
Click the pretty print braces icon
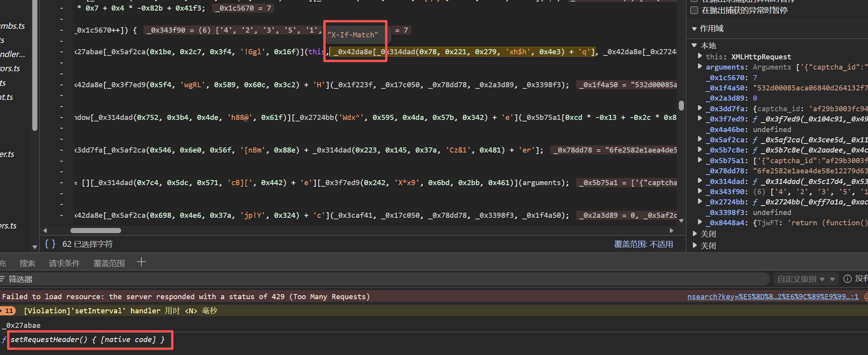pyautogui.click(x=50, y=244)
